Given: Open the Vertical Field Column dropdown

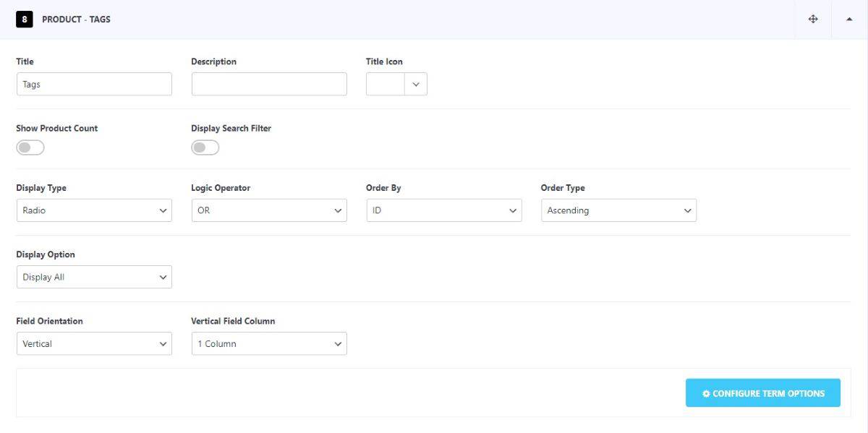Looking at the screenshot, I should 269,343.
